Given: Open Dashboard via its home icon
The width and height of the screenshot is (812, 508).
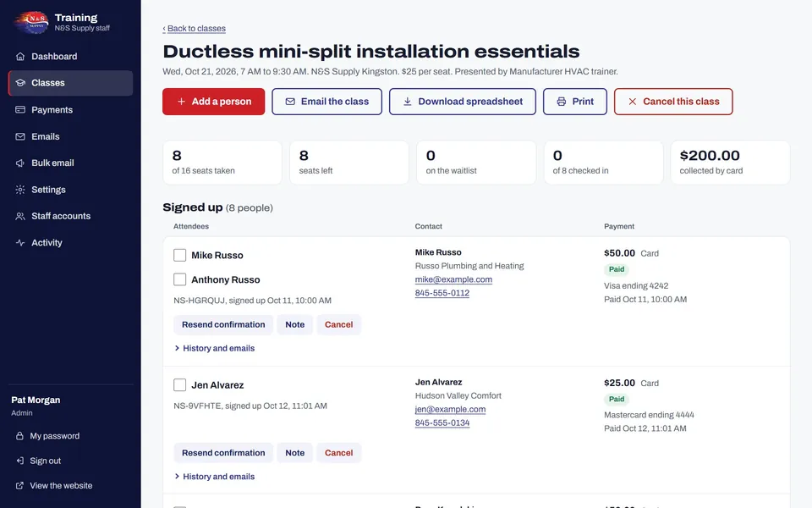Looking at the screenshot, I should click(20, 57).
